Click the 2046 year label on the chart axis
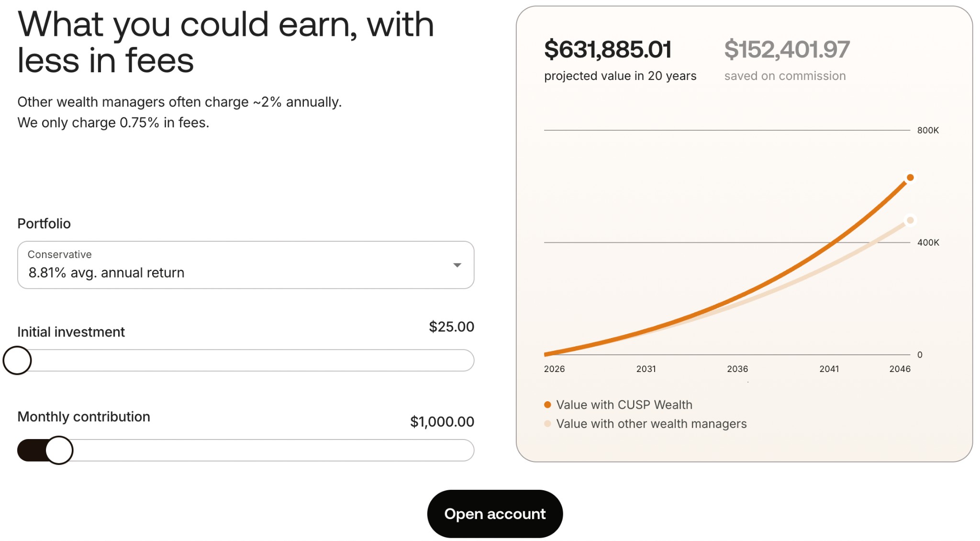 [x=900, y=369]
